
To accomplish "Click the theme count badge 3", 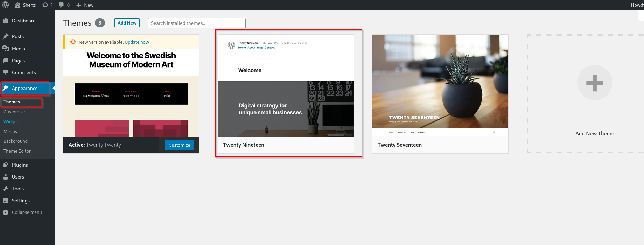I will pyautogui.click(x=100, y=23).
